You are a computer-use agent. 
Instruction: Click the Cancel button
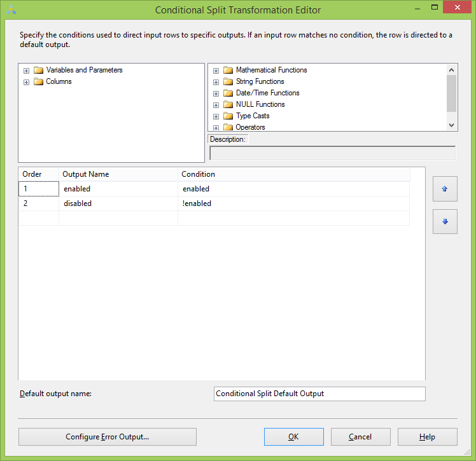361,437
